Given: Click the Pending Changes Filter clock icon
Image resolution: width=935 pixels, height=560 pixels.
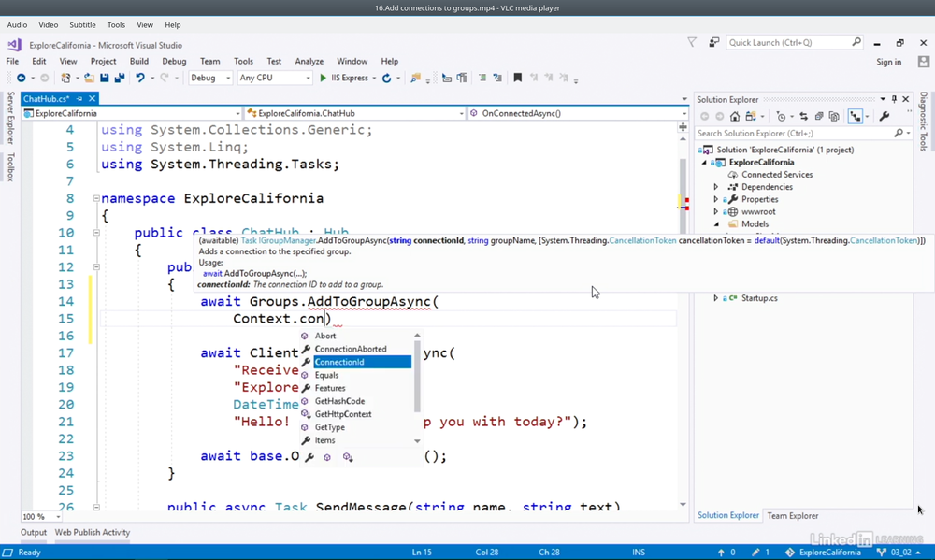Looking at the screenshot, I should (781, 117).
